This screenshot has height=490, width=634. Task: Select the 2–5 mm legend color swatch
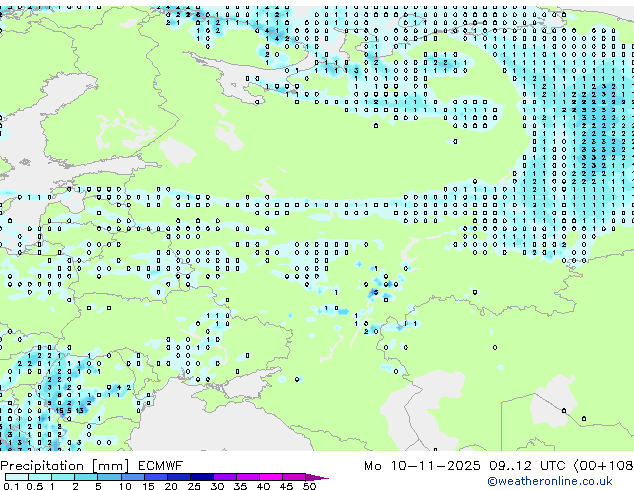point(86,477)
